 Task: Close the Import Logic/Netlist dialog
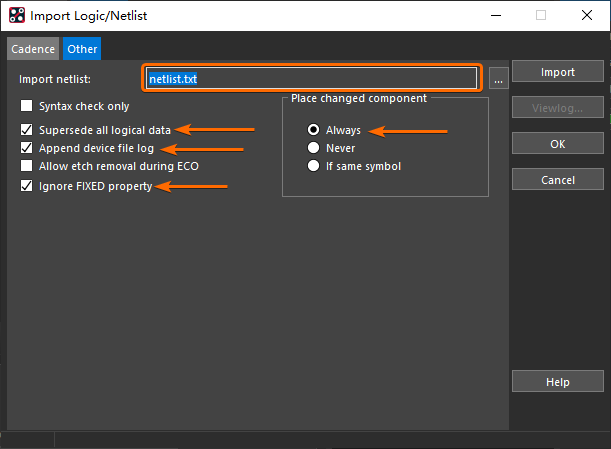click(587, 16)
